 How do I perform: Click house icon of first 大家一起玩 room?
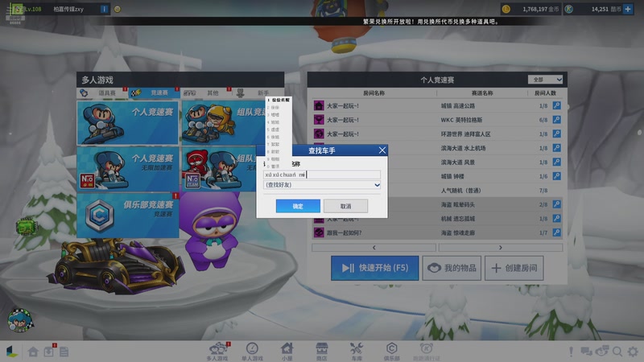[319, 106]
